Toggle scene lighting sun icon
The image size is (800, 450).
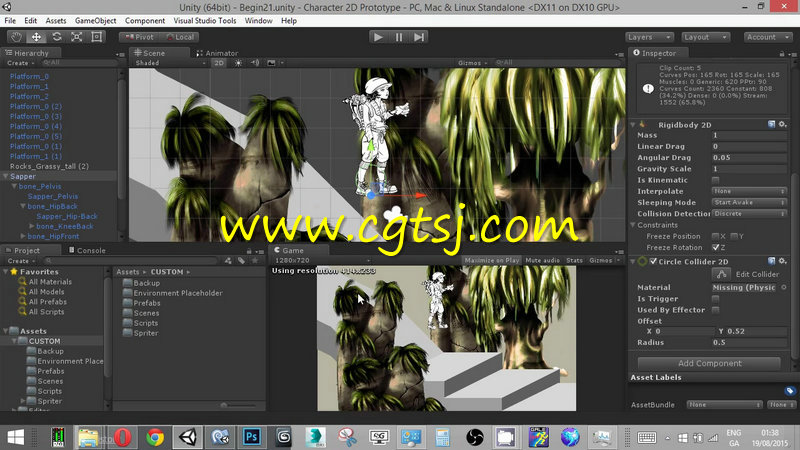238,63
